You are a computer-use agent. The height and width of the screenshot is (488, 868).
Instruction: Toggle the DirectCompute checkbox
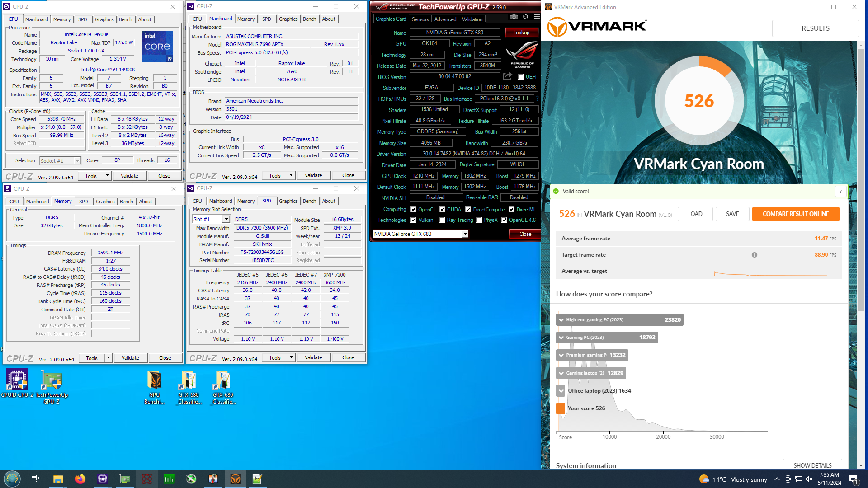click(x=468, y=210)
